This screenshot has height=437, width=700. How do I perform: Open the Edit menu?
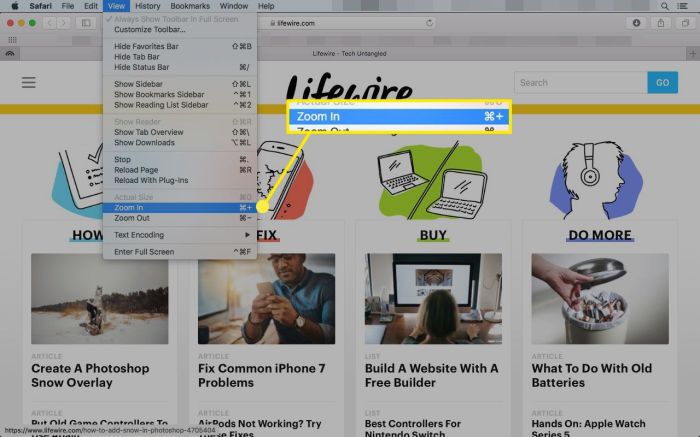(91, 6)
